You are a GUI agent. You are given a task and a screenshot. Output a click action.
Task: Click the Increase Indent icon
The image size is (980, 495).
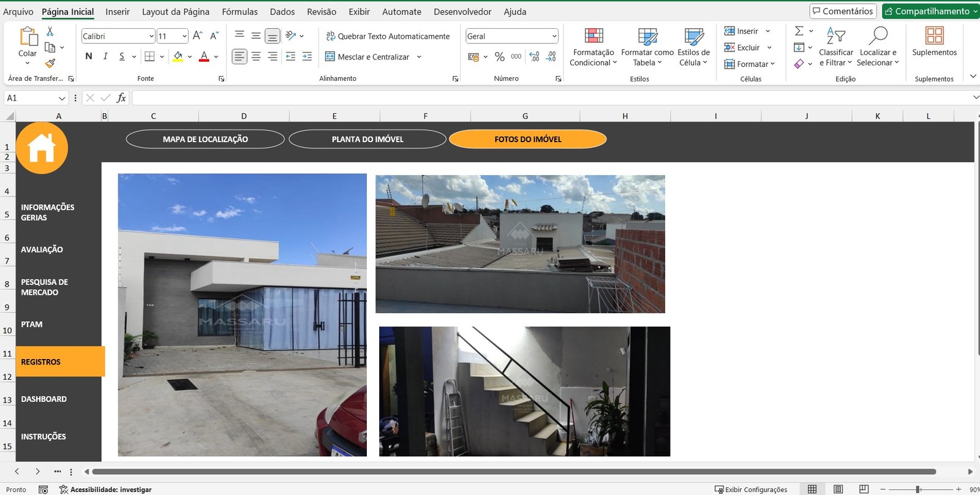click(x=307, y=56)
